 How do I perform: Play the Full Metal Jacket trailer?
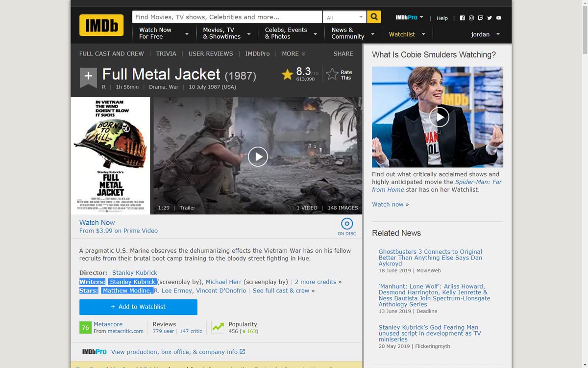point(258,157)
